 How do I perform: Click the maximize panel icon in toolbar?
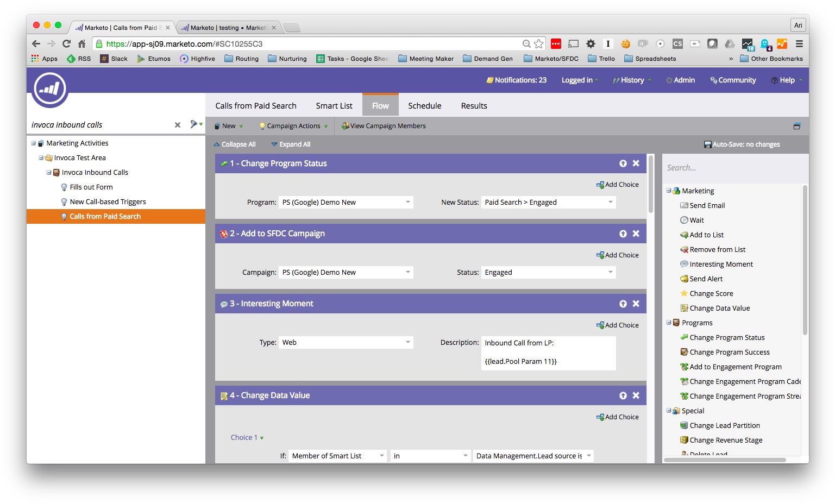[x=797, y=126]
